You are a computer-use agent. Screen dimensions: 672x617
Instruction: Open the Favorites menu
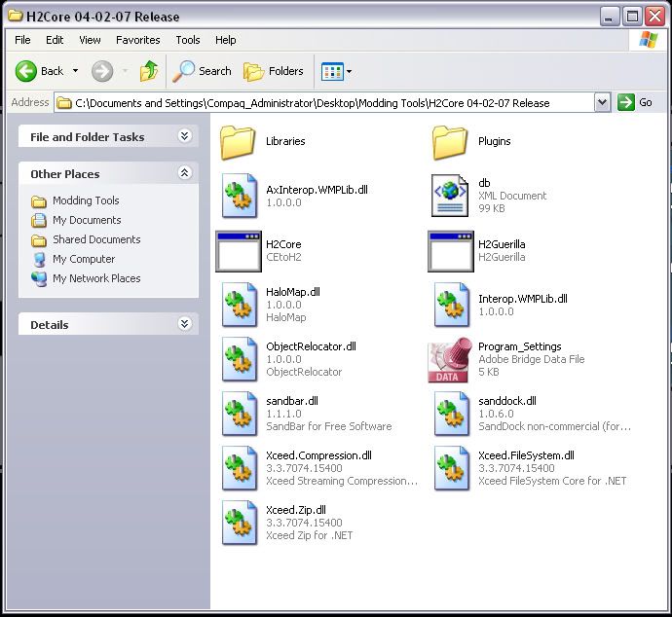coord(138,40)
